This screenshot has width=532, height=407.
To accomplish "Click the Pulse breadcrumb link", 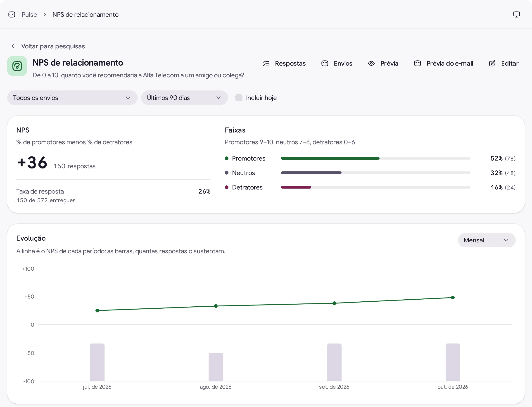I will tap(29, 14).
